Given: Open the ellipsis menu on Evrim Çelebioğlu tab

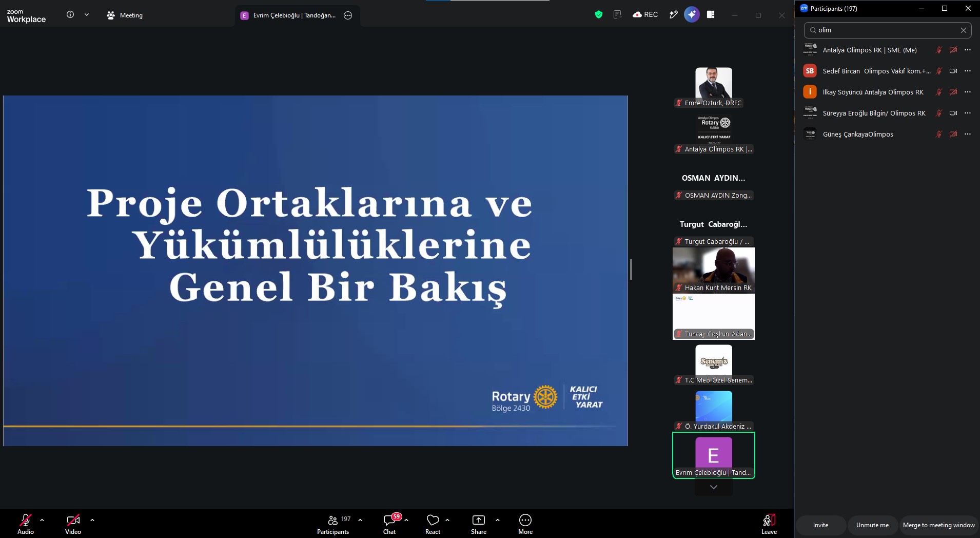Looking at the screenshot, I should (x=348, y=15).
